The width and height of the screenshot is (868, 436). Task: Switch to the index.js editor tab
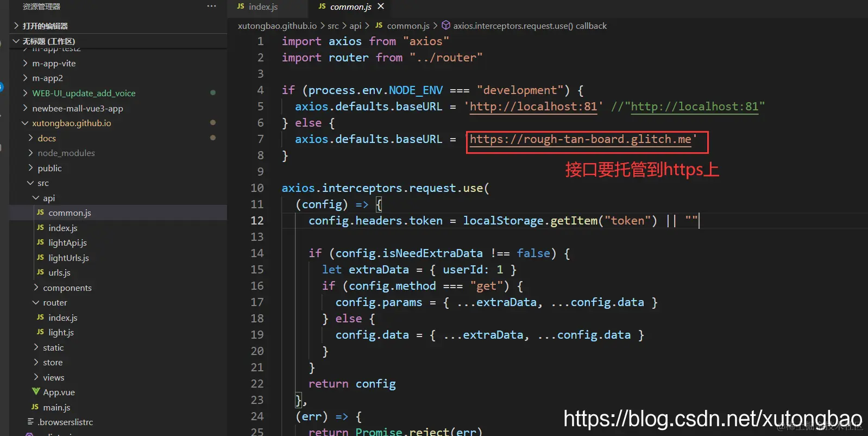click(x=263, y=7)
